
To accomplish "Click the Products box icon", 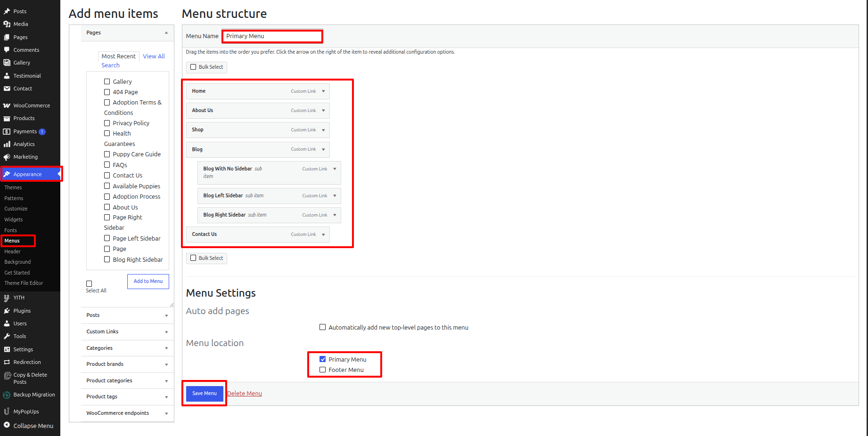I will click(7, 118).
